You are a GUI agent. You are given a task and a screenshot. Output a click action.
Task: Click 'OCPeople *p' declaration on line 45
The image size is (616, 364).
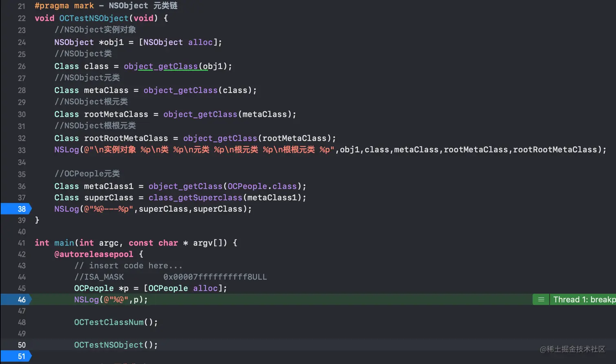point(101,288)
